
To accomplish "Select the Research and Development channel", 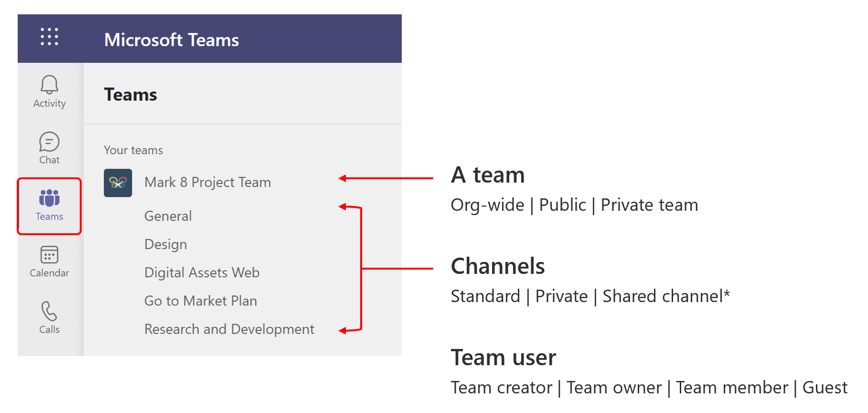I will [229, 329].
